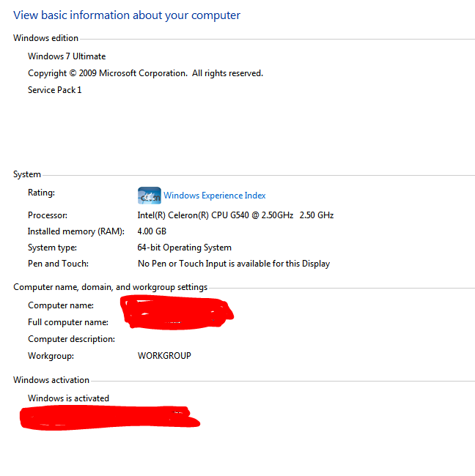This screenshot has height=476, width=475.
Task: Click the 'System type:' label
Action: click(52, 248)
